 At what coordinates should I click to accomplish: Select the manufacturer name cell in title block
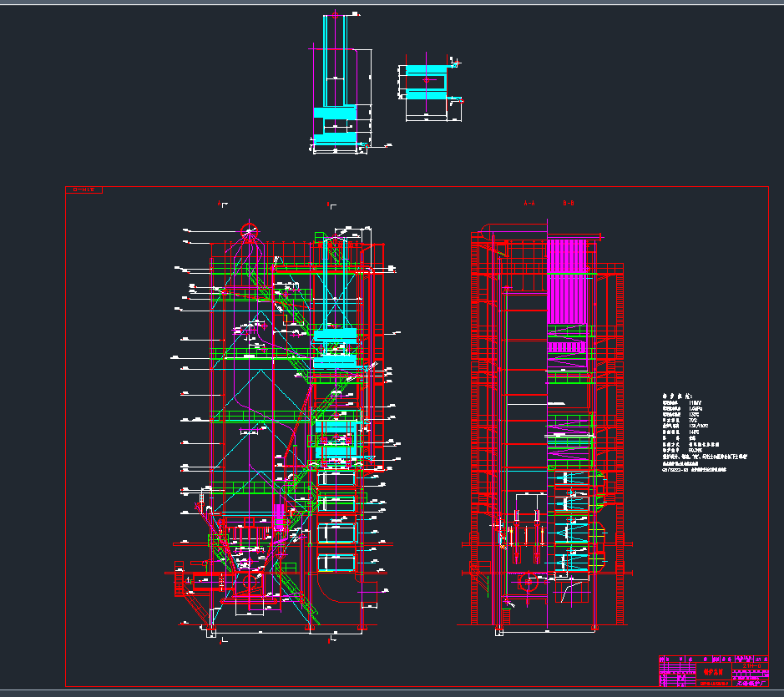point(751,683)
